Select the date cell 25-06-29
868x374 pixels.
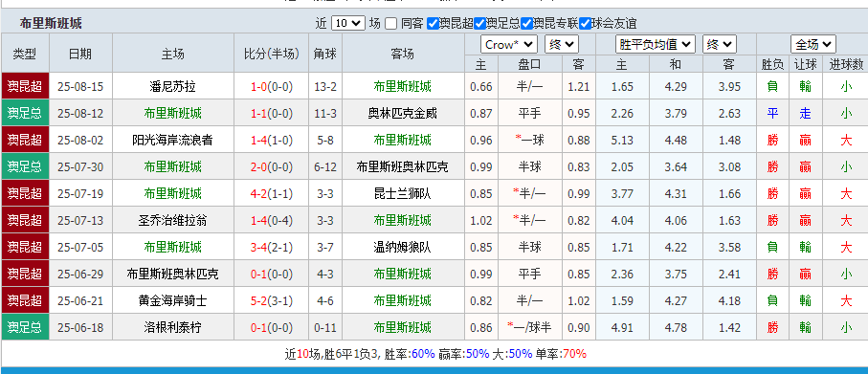(80, 274)
